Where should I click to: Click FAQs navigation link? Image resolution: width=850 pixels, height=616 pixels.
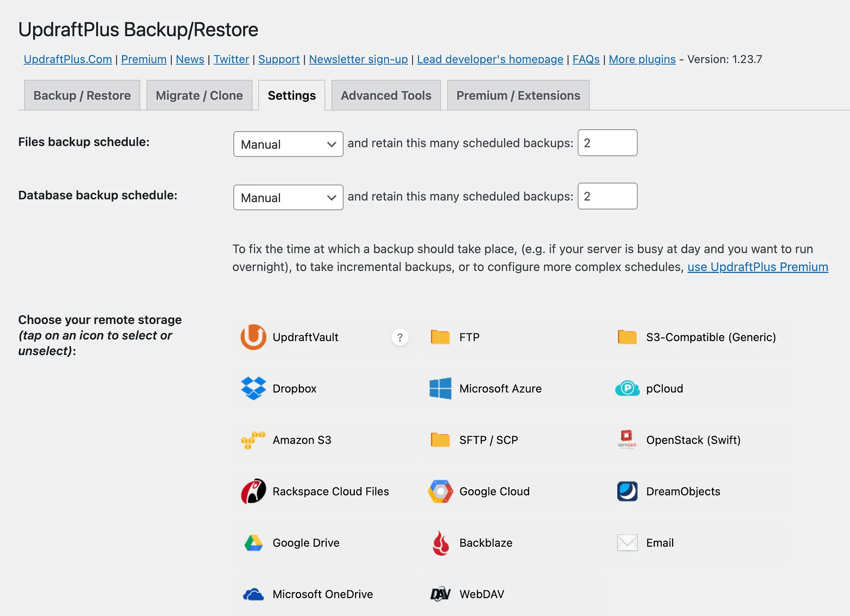(584, 59)
